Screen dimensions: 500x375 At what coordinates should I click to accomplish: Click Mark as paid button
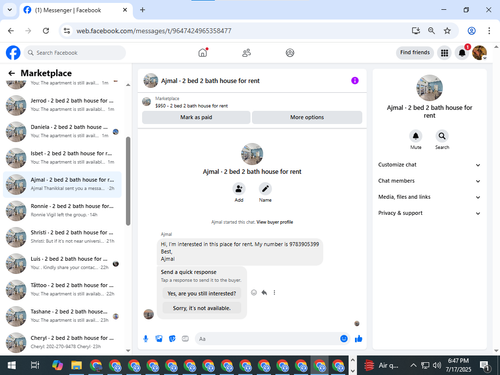pyautogui.click(x=196, y=117)
